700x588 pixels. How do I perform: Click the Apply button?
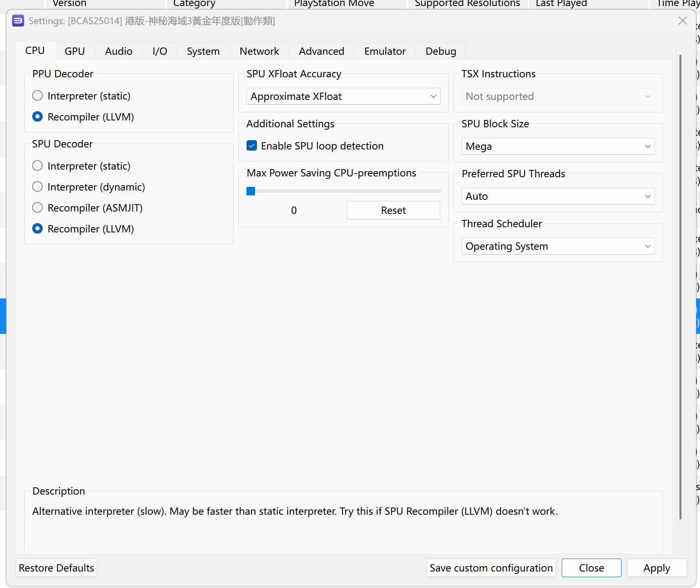[x=657, y=568]
